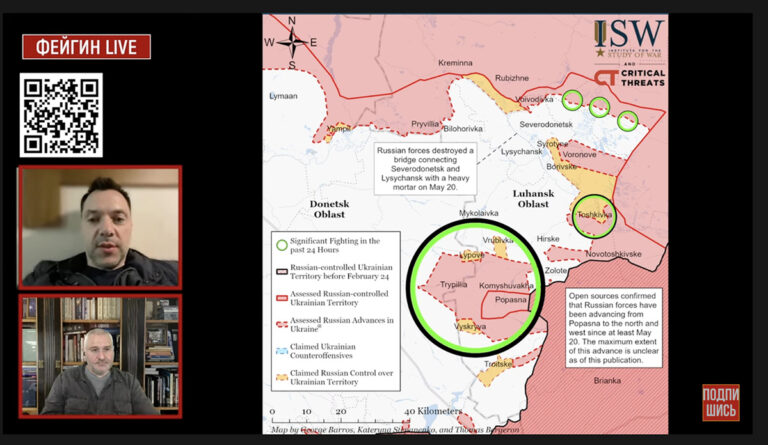Click the blue Claimed Ukrainian Counteroffensives legend icon
Image resolution: width=768 pixels, height=445 pixels.
coord(280,352)
